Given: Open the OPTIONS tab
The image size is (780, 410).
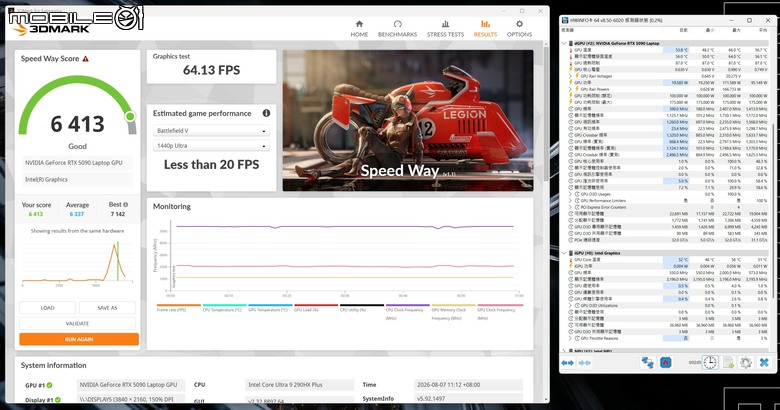Looking at the screenshot, I should 519,29.
